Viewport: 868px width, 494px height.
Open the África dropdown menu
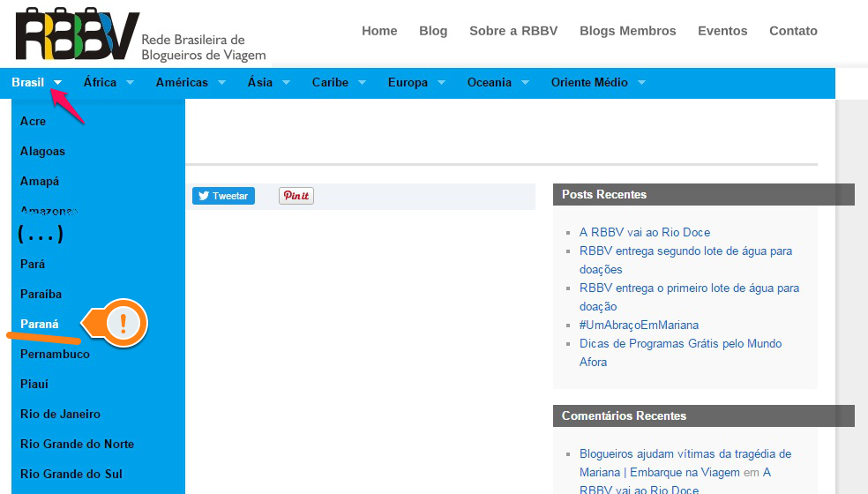click(108, 83)
